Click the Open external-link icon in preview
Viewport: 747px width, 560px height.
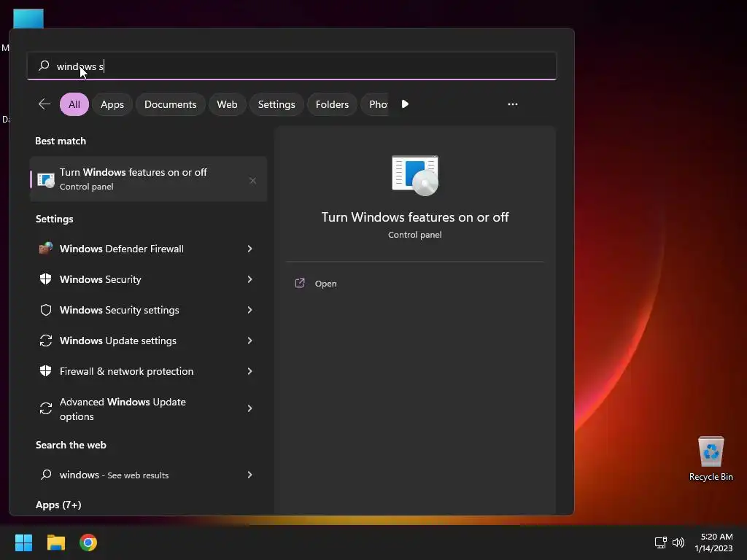300,284
